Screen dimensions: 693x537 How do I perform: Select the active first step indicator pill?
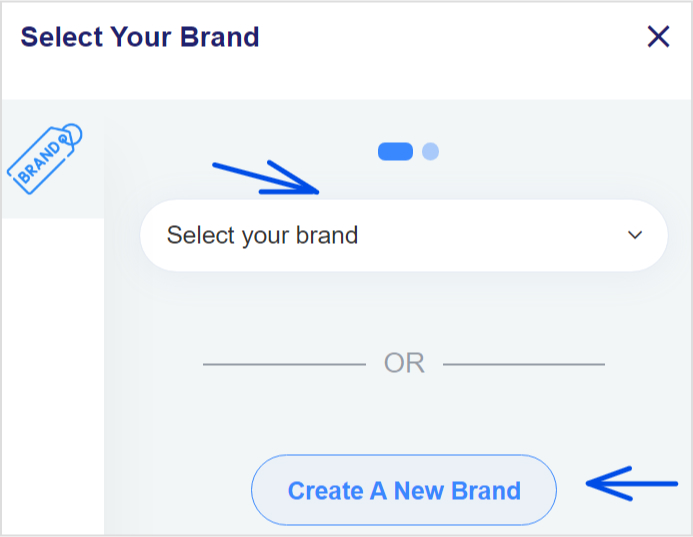tap(395, 152)
